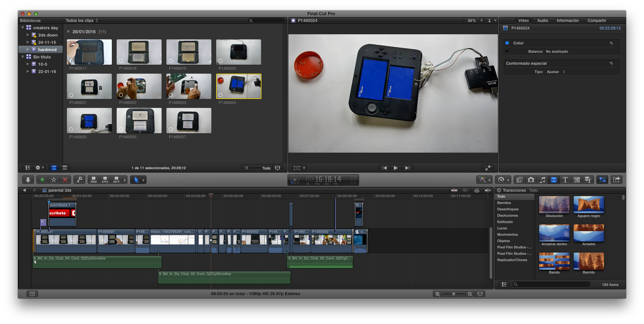The height and width of the screenshot is (324, 644).
Task: Click the share project export icon
Action: (x=616, y=180)
